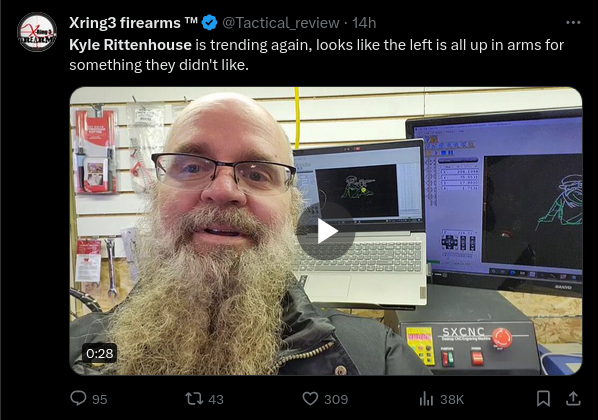Image resolution: width=598 pixels, height=420 pixels.
Task: Click the 309 likes count
Action: [x=336, y=399]
